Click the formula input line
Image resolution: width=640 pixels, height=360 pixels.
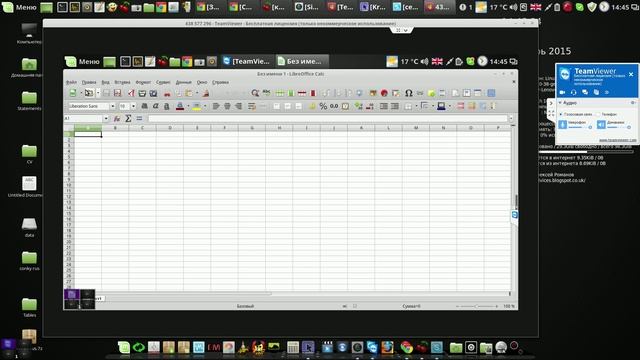click(328, 118)
